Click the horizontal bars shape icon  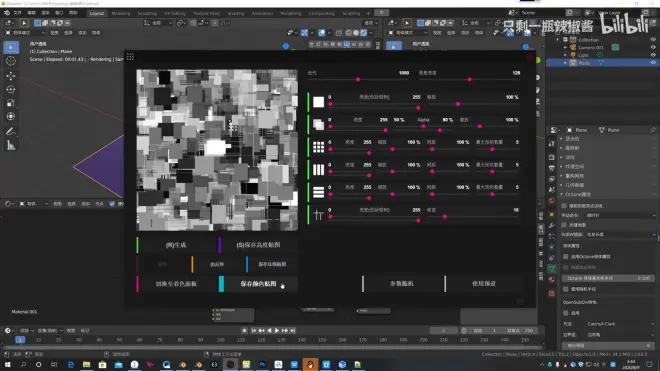click(318, 192)
